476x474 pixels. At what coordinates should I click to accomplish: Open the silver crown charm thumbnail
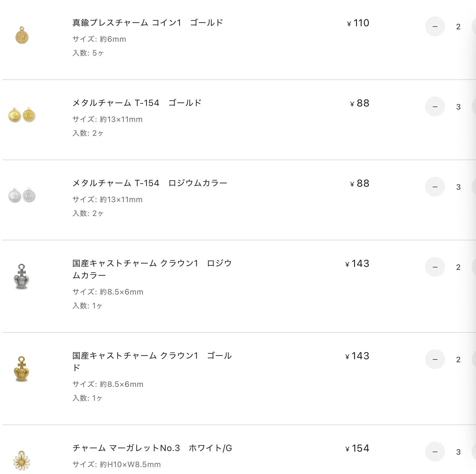(x=22, y=277)
